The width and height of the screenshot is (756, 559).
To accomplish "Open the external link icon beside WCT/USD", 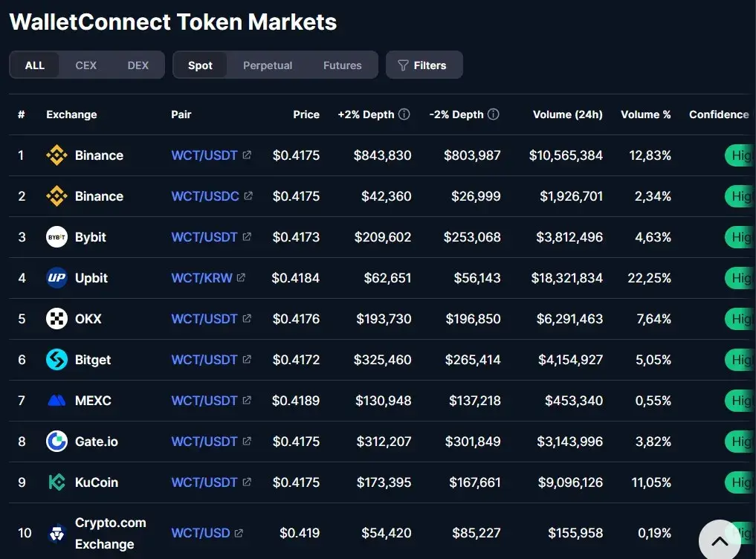I will coord(239,533).
